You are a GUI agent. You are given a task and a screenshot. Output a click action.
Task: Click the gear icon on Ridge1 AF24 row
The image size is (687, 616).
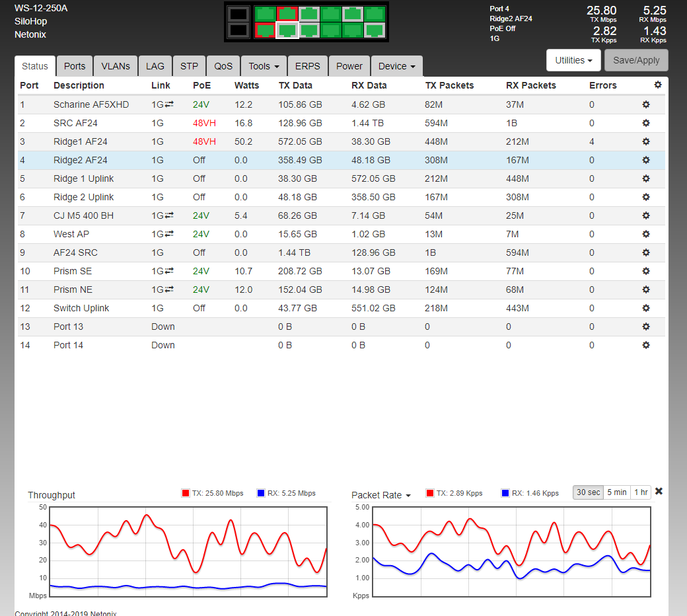[646, 141]
